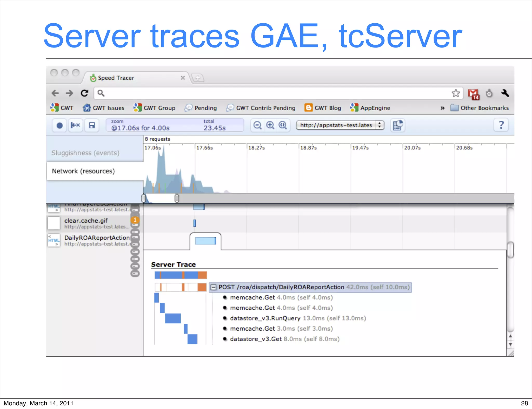Click the browser back arrow
This screenshot has width=532, height=409.
tap(55, 93)
